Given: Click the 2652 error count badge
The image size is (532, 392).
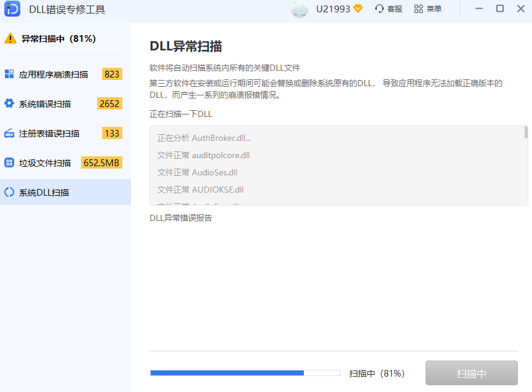Looking at the screenshot, I should point(109,103).
